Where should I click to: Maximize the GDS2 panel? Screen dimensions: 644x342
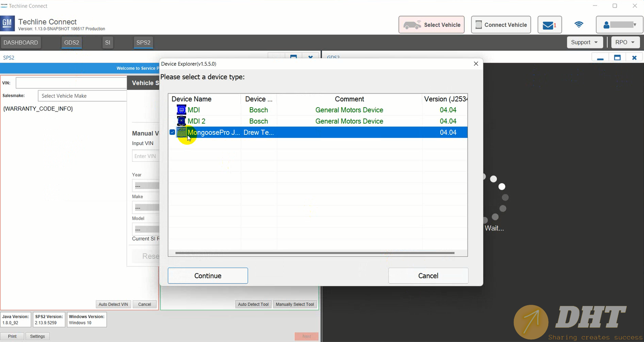[617, 57]
